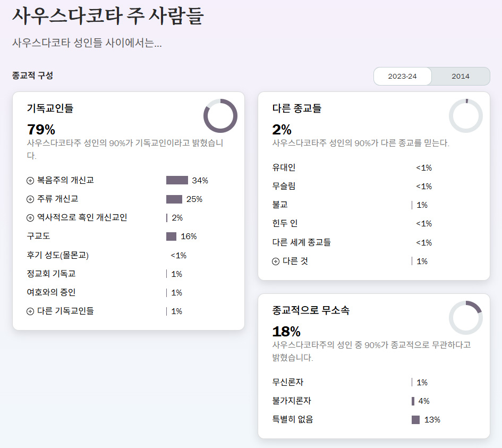Click the 기독교인들 79% donut chart
The height and width of the screenshot is (448, 502).
click(220, 116)
